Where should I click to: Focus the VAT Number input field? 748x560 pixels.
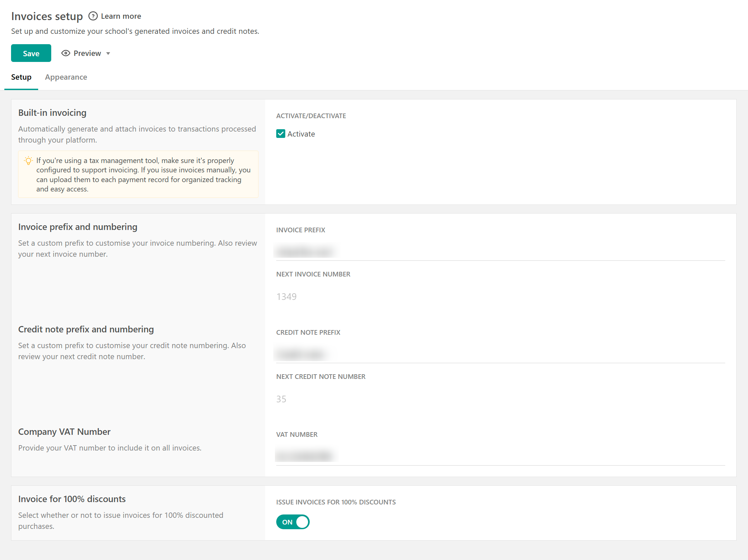click(500, 456)
